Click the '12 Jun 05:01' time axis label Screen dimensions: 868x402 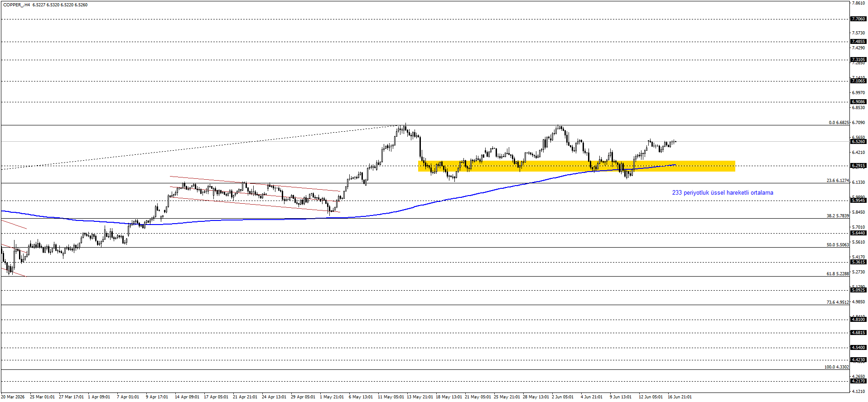click(x=651, y=397)
